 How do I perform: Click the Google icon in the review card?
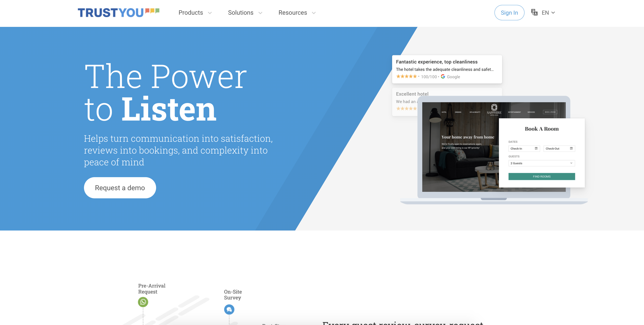(442, 76)
